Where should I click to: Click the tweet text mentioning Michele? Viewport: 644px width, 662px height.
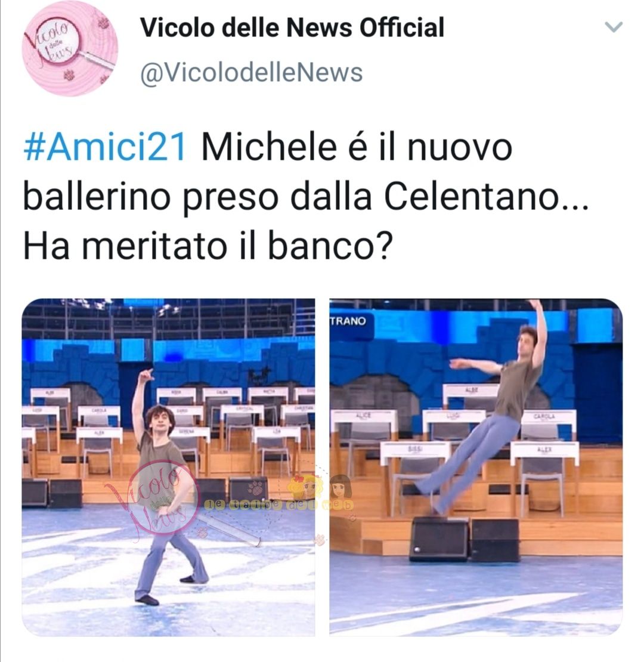(306, 197)
